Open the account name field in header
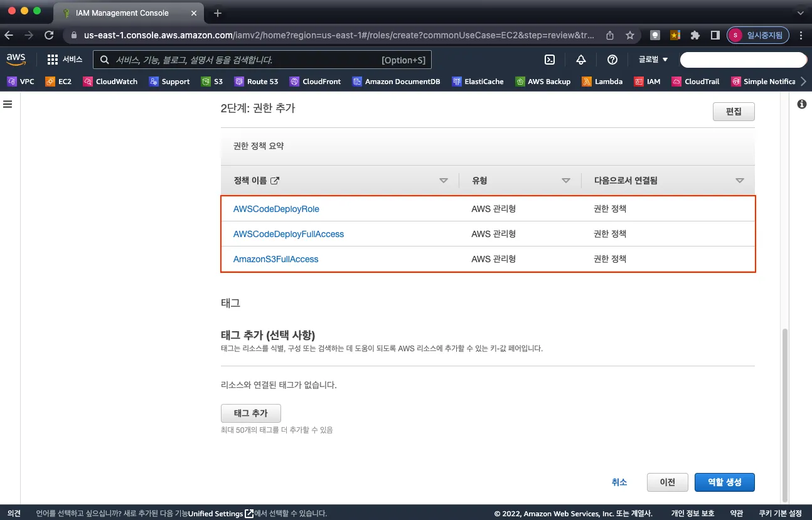 [743, 60]
